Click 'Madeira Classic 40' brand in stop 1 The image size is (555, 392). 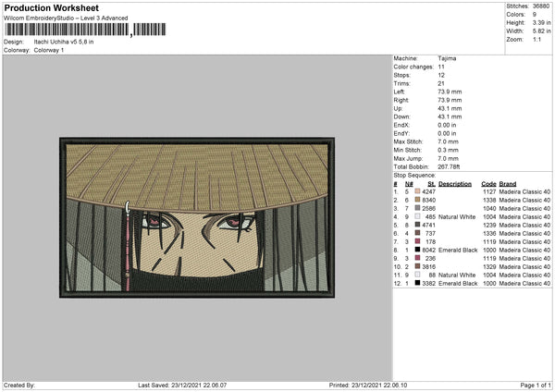pos(524,191)
